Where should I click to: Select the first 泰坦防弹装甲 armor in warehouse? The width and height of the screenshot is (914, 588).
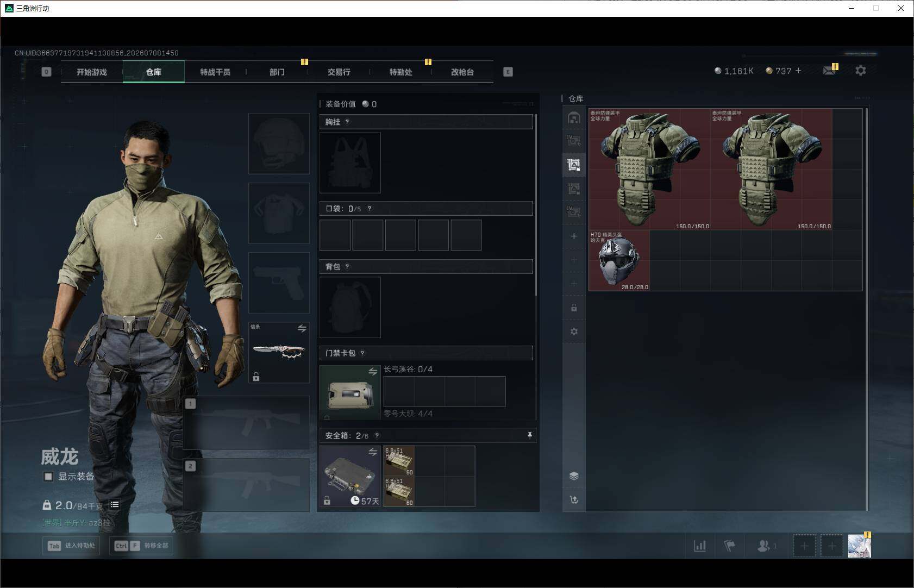click(x=650, y=169)
